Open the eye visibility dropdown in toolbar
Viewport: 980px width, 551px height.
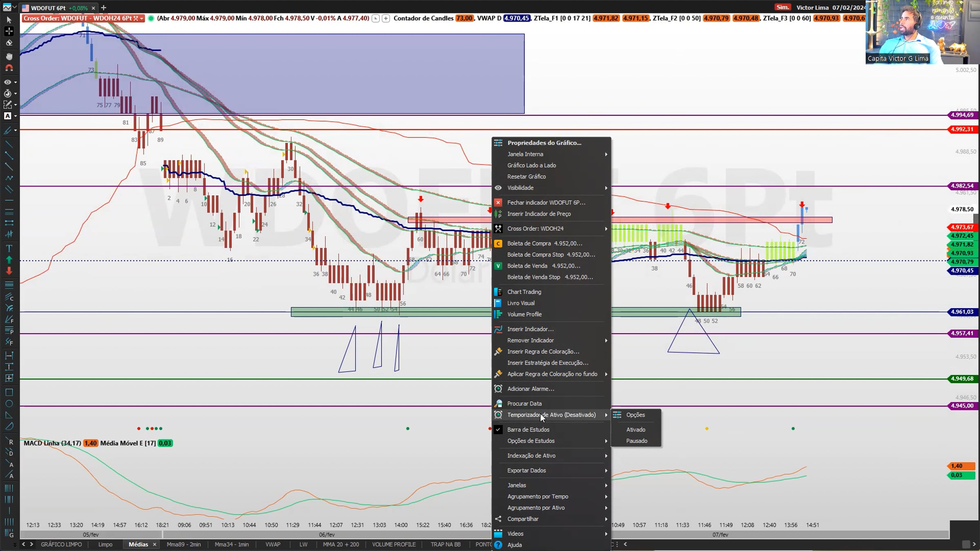point(15,82)
